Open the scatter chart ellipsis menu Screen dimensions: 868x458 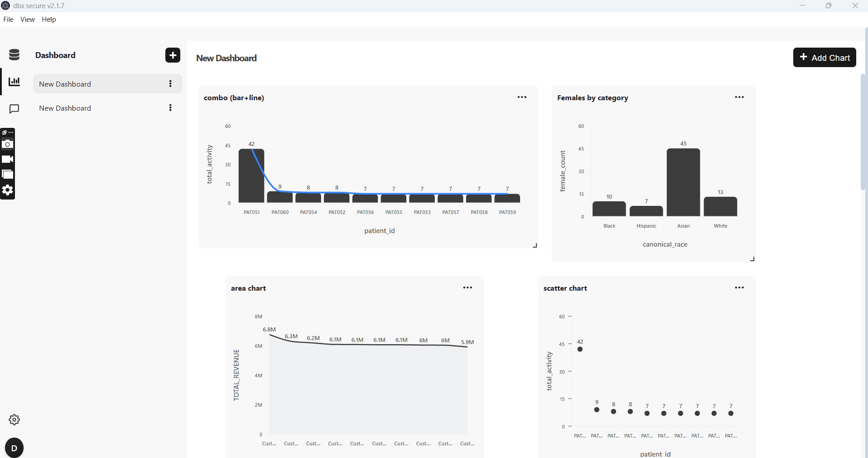739,287
